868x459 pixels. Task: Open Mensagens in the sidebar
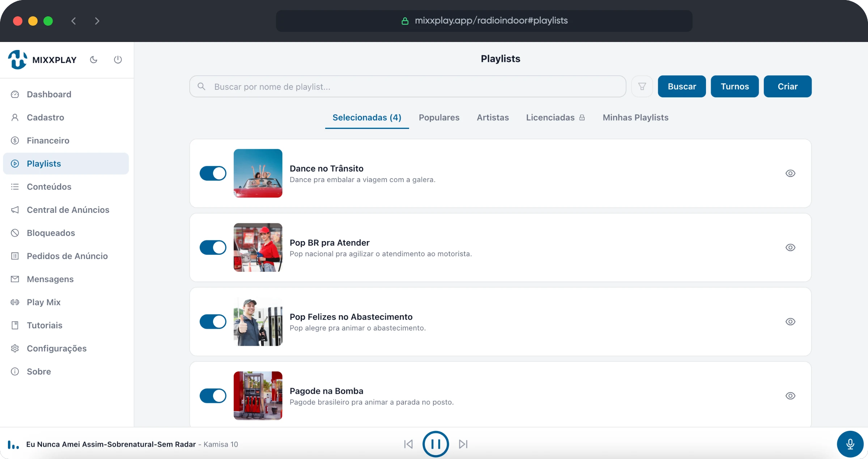(66, 279)
